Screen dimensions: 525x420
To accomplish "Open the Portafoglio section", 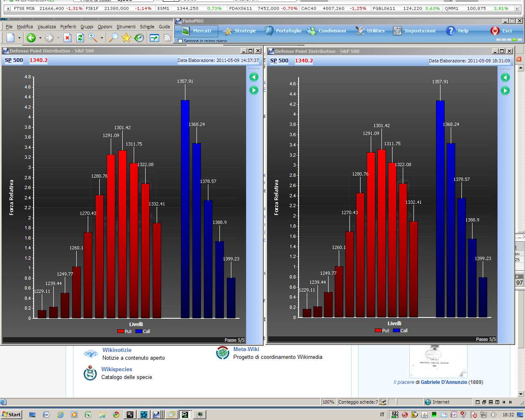I will coord(283,31).
